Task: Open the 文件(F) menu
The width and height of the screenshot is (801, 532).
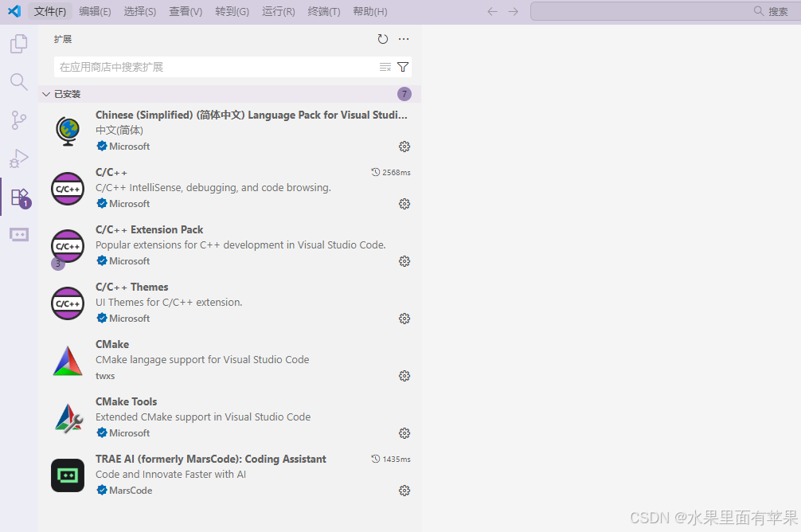Action: pos(49,11)
